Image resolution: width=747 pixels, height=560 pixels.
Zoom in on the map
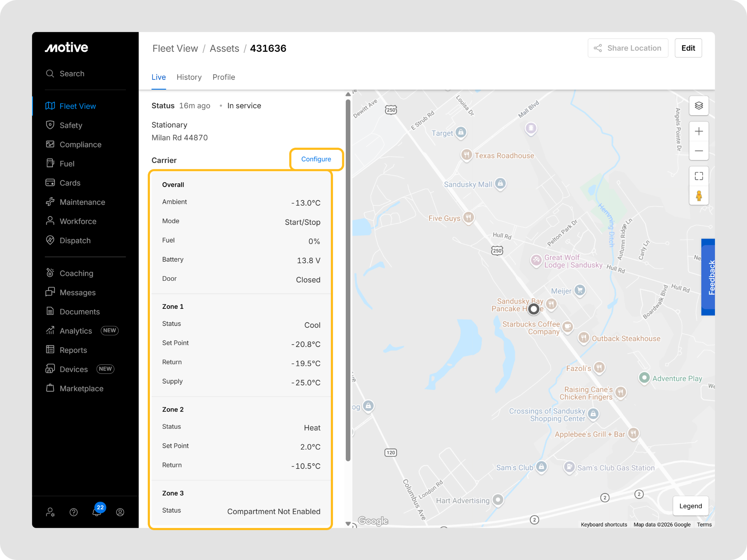pyautogui.click(x=698, y=131)
